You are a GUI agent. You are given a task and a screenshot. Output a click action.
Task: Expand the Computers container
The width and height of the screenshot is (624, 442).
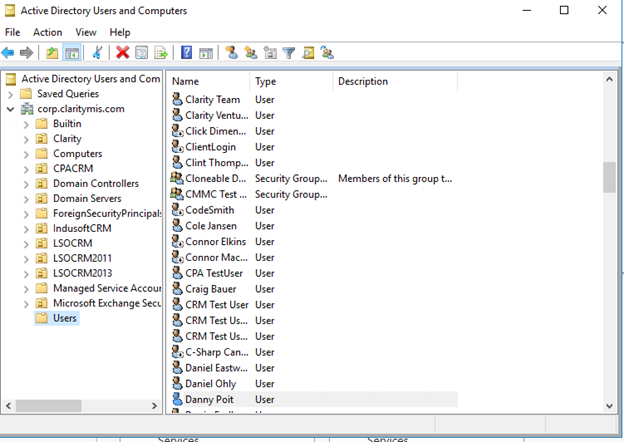click(x=26, y=154)
